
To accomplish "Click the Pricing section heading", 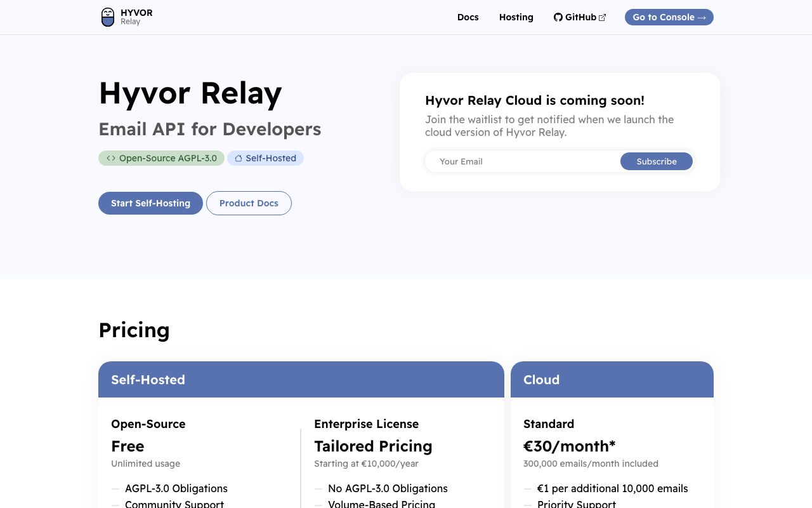I will 134,330.
